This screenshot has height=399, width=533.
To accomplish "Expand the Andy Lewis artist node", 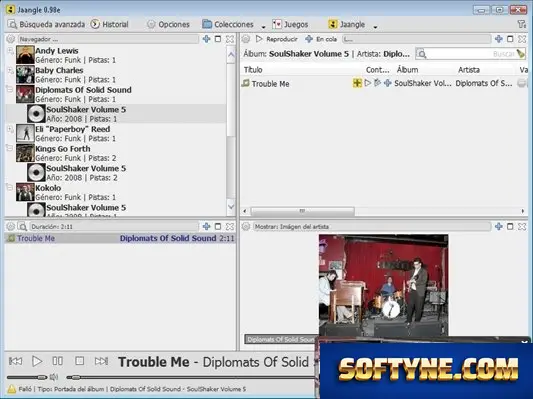I will coord(10,51).
